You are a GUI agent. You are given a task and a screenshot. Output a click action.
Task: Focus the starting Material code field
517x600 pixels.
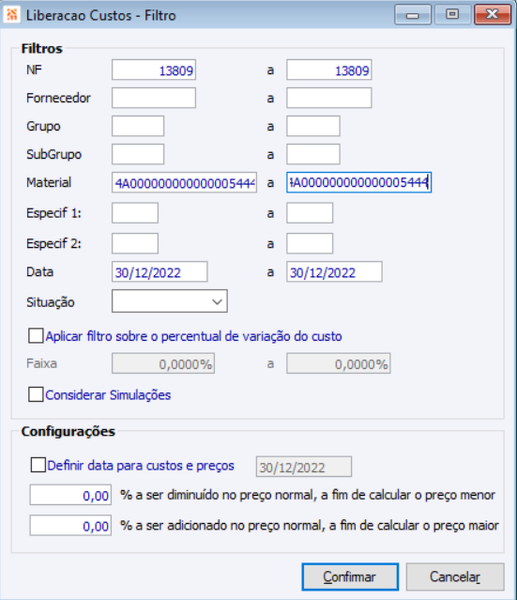pos(184,183)
